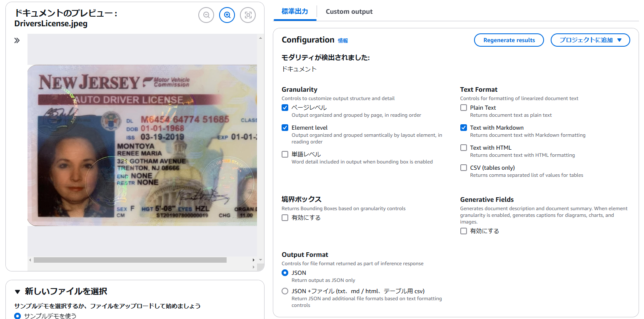
Task: Click the preview scroll-up arrow
Action: pyautogui.click(x=260, y=38)
